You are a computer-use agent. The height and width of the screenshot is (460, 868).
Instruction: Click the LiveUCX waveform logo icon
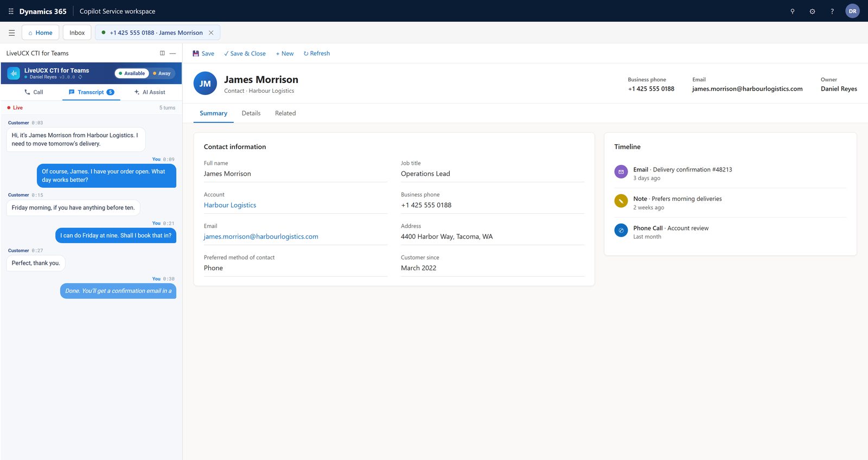point(14,73)
